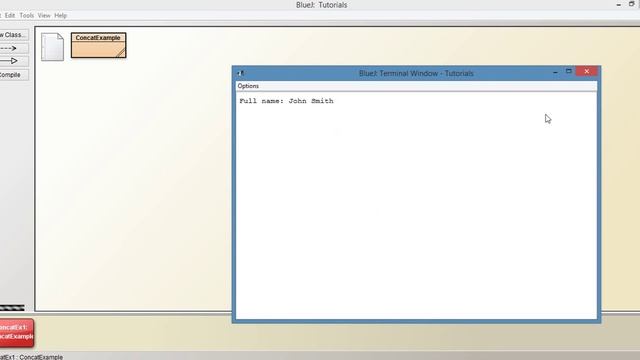Click the BlueJ Terminal Window title bar

416,73
